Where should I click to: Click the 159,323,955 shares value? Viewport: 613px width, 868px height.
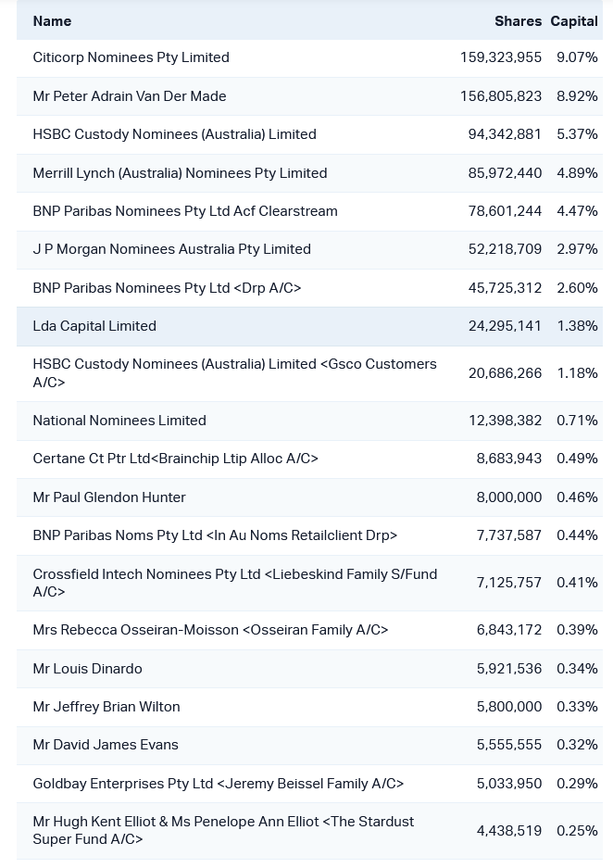[501, 57]
